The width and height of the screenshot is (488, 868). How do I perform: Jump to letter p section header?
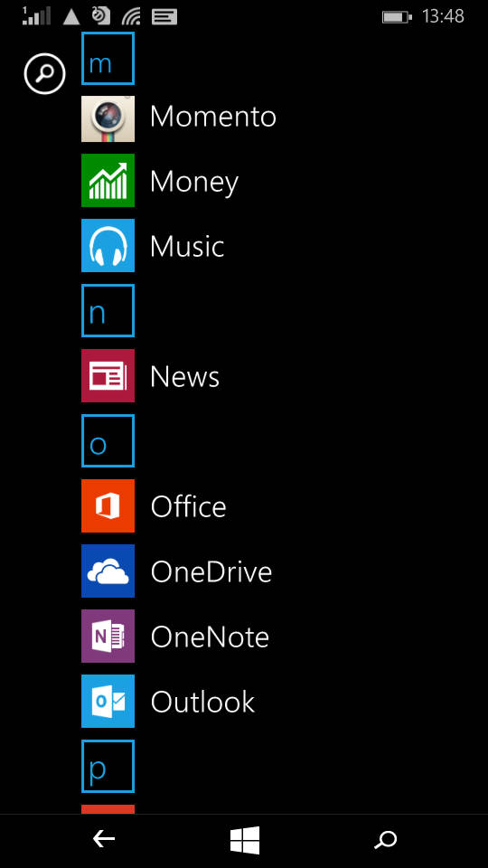coord(108,766)
